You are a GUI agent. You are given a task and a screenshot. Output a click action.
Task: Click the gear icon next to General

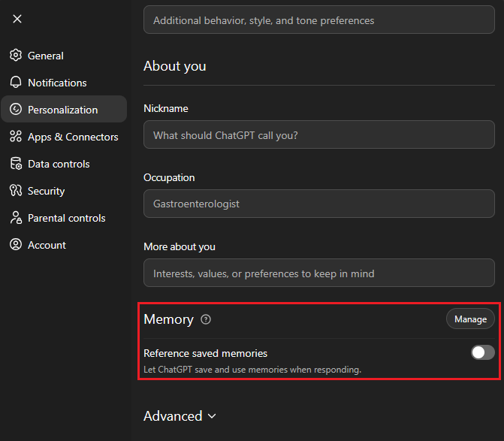coord(15,56)
